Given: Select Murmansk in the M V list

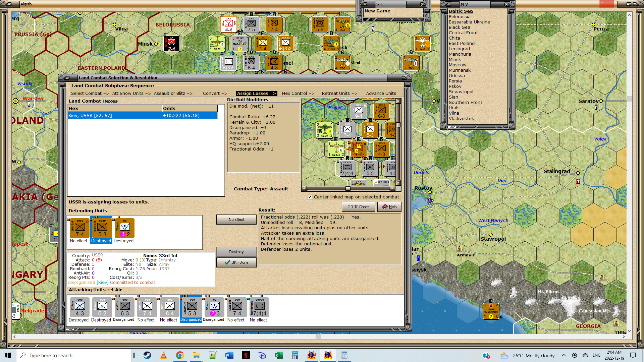Looking at the screenshot, I should [x=460, y=70].
